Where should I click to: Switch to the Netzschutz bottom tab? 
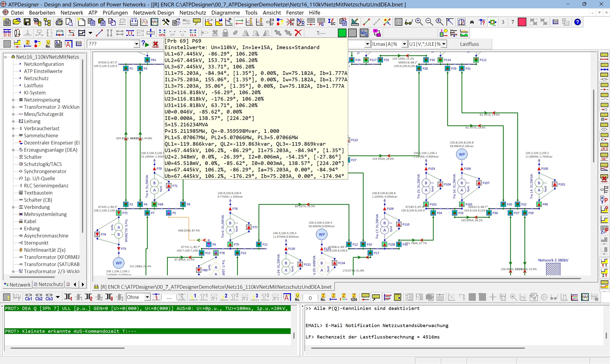48,284
